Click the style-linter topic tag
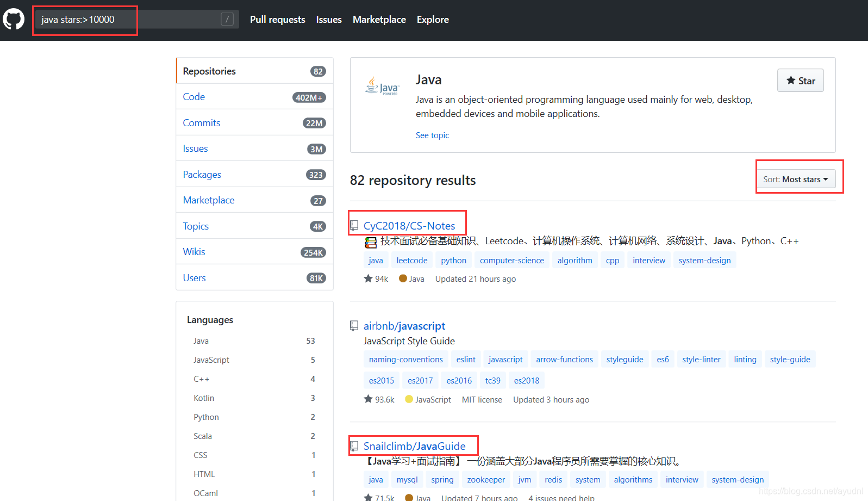This screenshot has height=501, width=868. (702, 360)
